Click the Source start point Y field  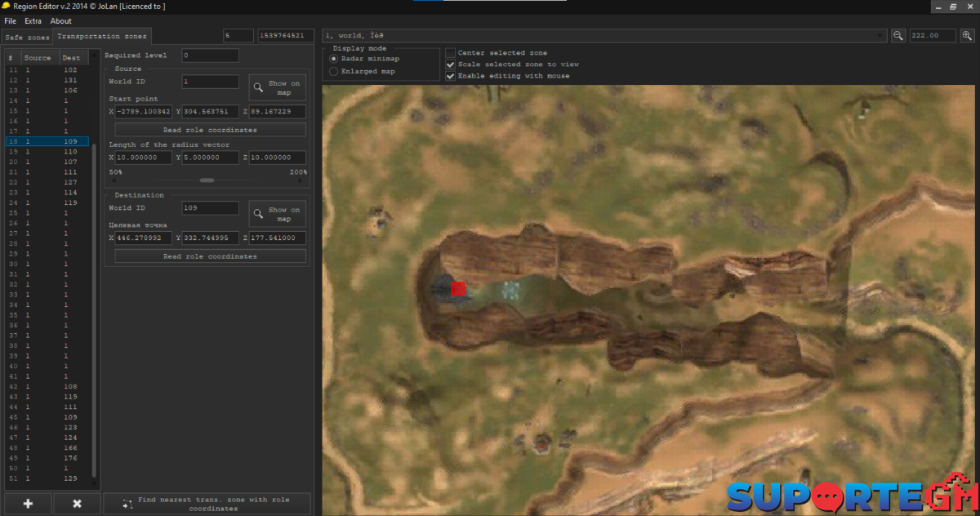211,112
